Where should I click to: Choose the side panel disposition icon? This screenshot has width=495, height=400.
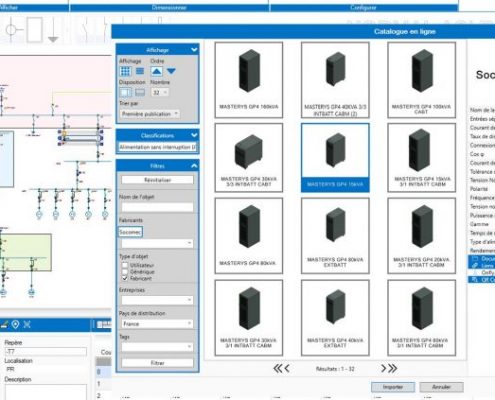[125, 92]
